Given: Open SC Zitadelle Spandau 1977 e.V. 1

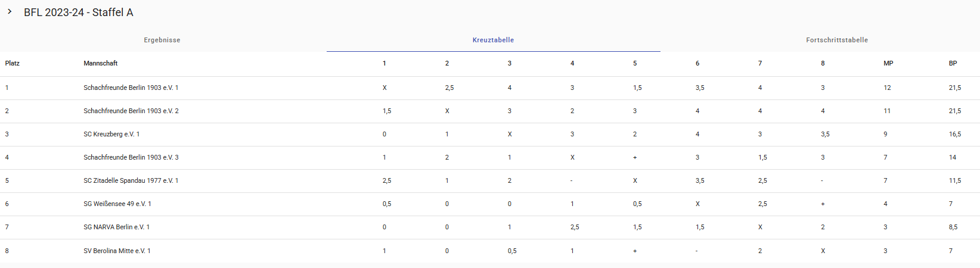Looking at the screenshot, I should pyautogui.click(x=131, y=180).
